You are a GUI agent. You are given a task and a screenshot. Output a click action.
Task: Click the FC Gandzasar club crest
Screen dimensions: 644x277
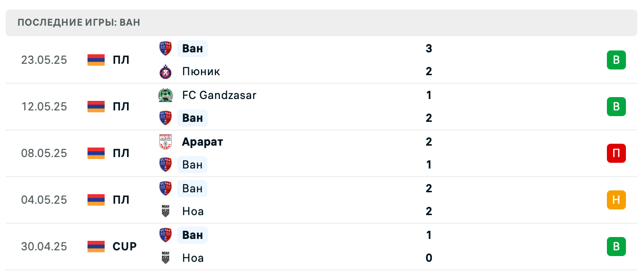coord(165,95)
